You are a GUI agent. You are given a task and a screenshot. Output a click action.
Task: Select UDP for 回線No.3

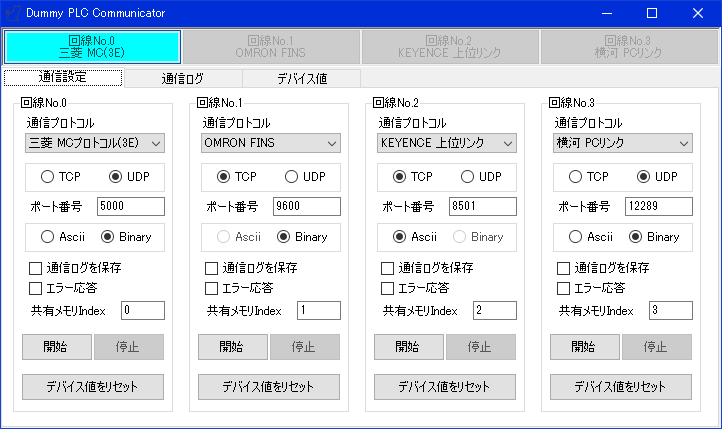tap(657, 177)
